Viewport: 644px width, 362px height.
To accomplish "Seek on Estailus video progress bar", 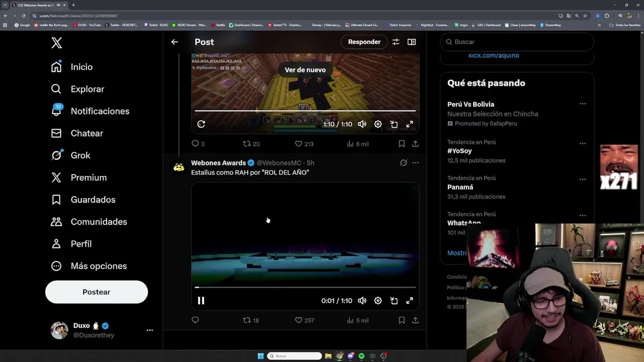I will [x=305, y=287].
